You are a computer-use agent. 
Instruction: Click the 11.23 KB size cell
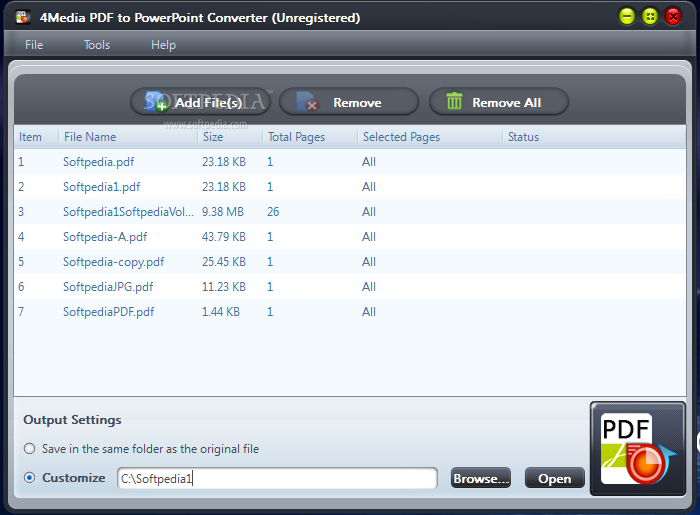coord(224,287)
